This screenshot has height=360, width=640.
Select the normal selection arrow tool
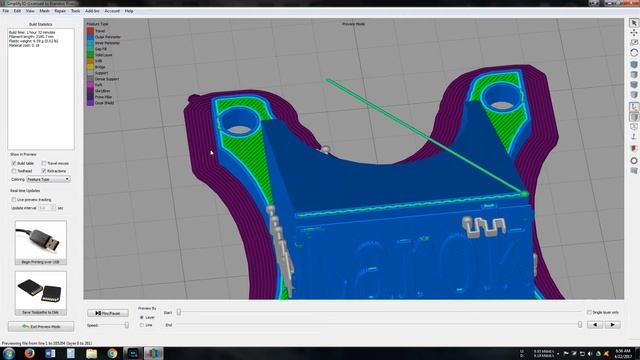[634, 23]
